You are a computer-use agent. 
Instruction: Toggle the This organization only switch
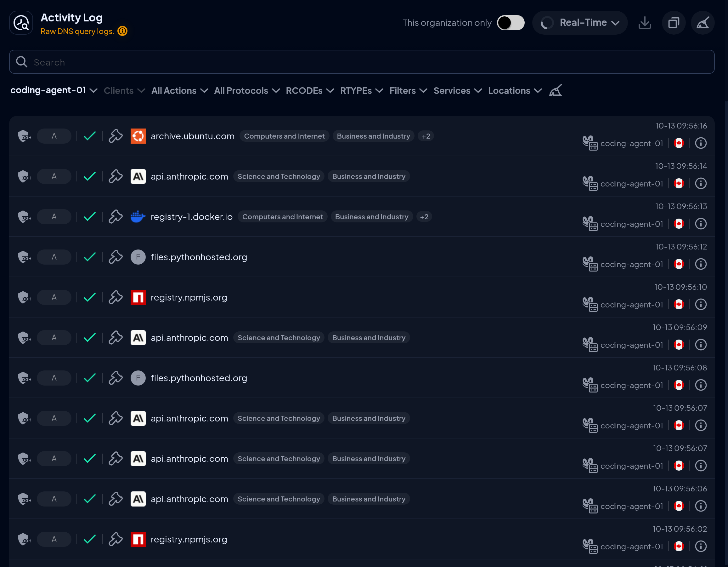510,23
